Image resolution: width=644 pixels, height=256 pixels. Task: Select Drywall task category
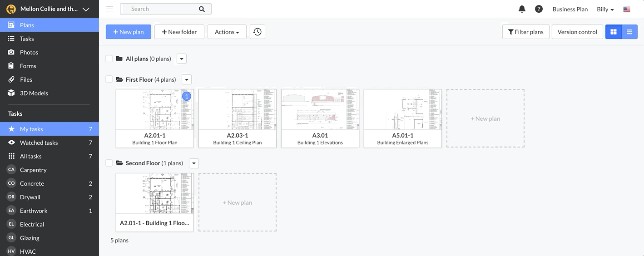click(x=50, y=197)
